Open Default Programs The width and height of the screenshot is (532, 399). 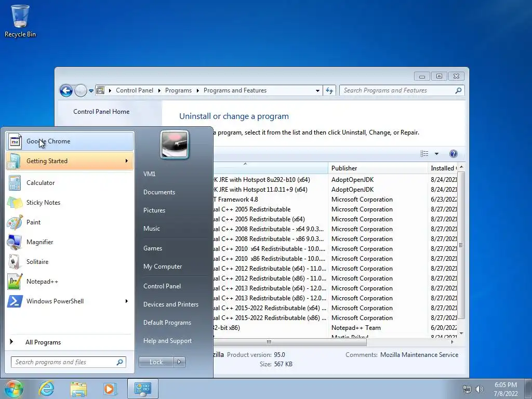167,323
